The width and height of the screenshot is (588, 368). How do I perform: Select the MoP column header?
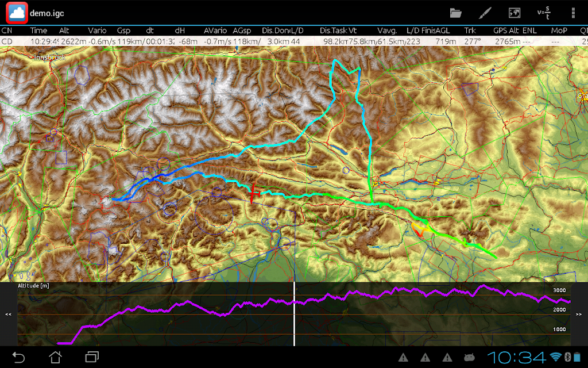559,30
